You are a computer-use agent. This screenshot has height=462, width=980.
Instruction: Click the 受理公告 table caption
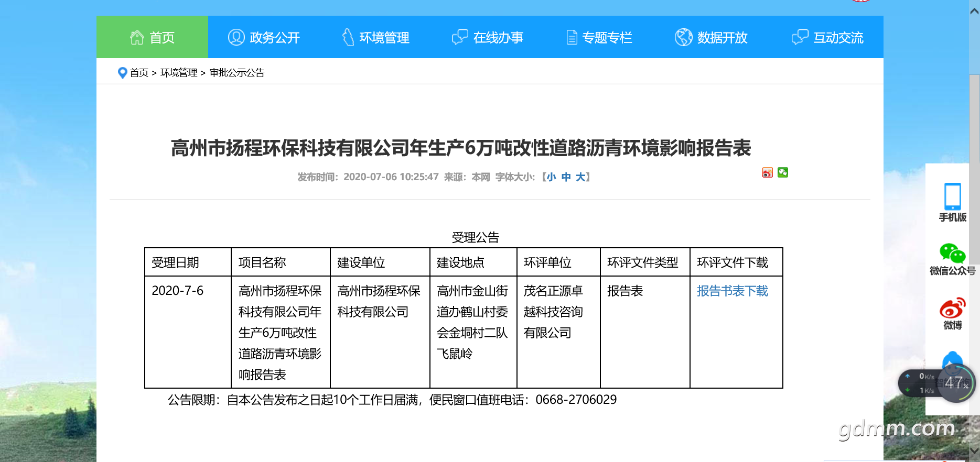point(476,238)
